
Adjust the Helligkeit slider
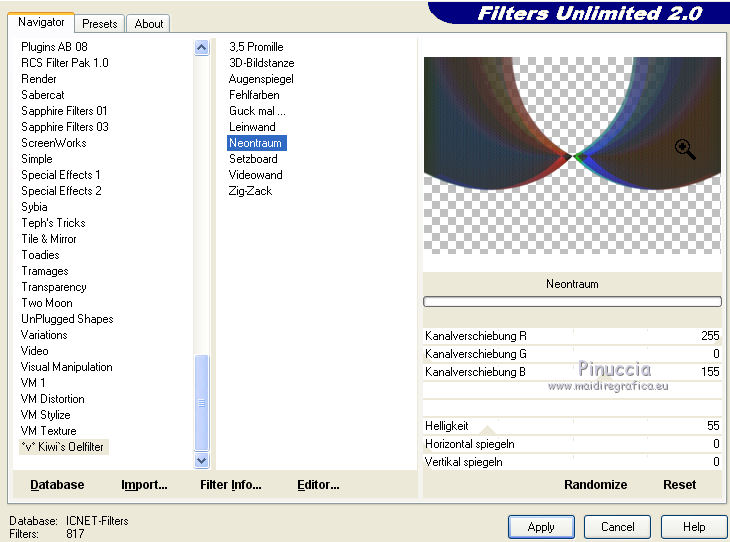tap(572, 426)
